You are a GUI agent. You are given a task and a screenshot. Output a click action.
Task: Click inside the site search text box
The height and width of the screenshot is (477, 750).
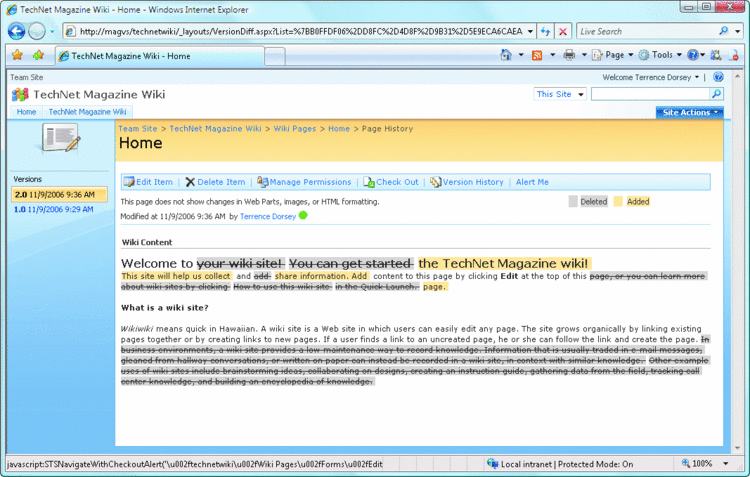(650, 94)
